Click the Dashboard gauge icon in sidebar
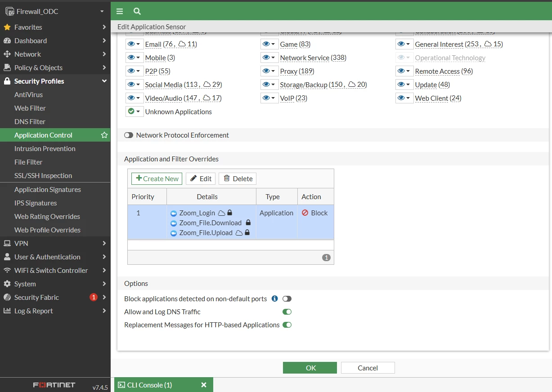The height and width of the screenshot is (392, 552). pos(7,40)
